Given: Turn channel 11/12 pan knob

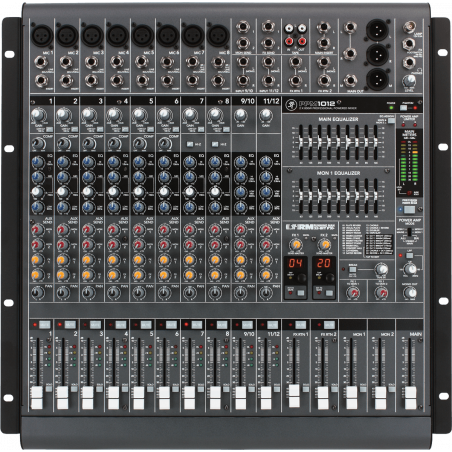Looking at the screenshot, I should point(266,293).
